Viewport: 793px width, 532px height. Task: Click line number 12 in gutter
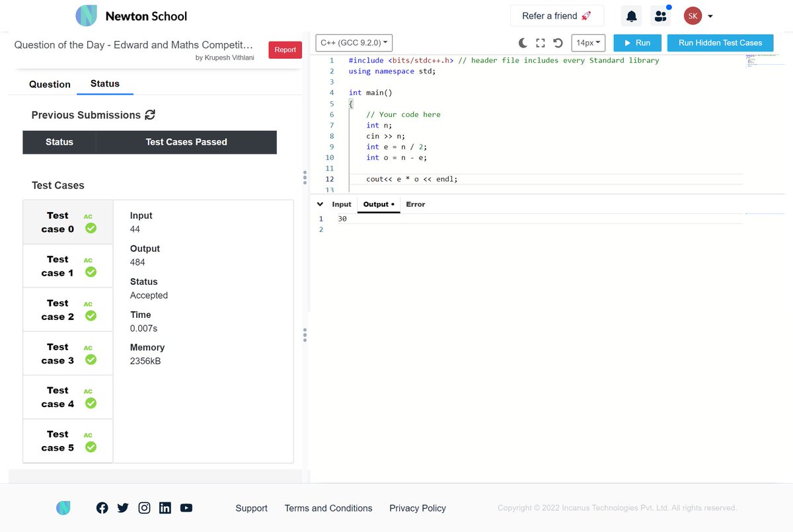329,179
